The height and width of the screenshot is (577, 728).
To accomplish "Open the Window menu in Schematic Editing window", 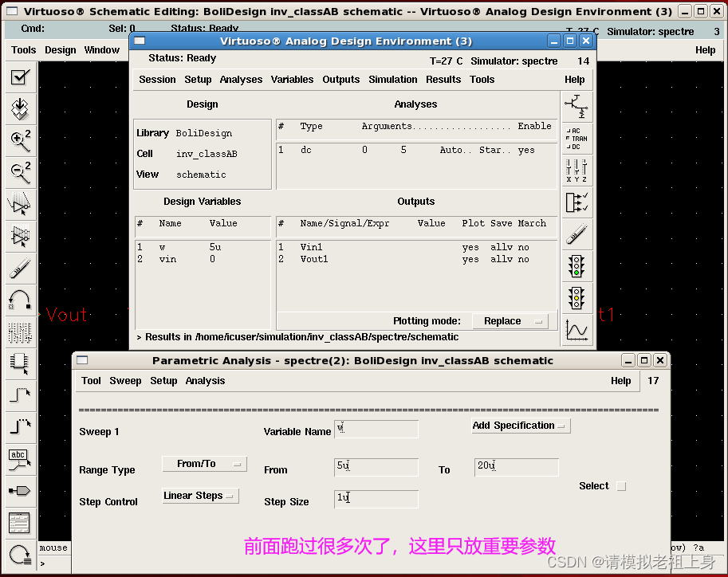I will click(102, 49).
